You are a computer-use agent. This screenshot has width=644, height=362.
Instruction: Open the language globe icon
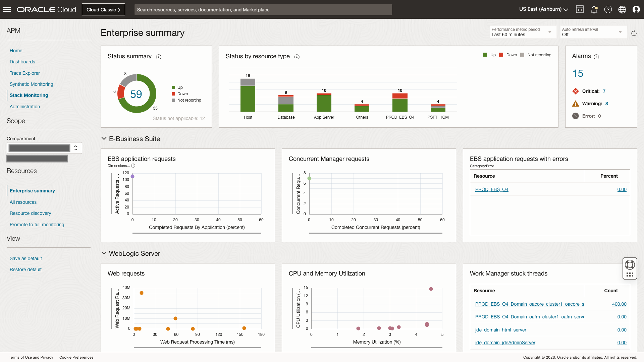(622, 9)
